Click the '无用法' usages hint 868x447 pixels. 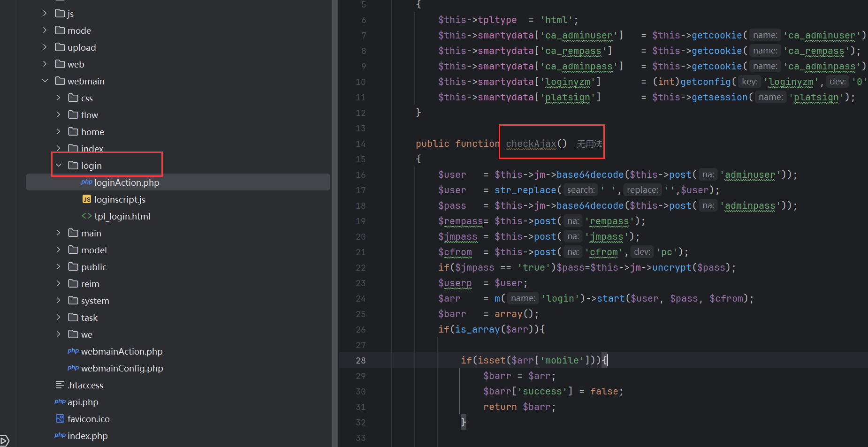[589, 144]
